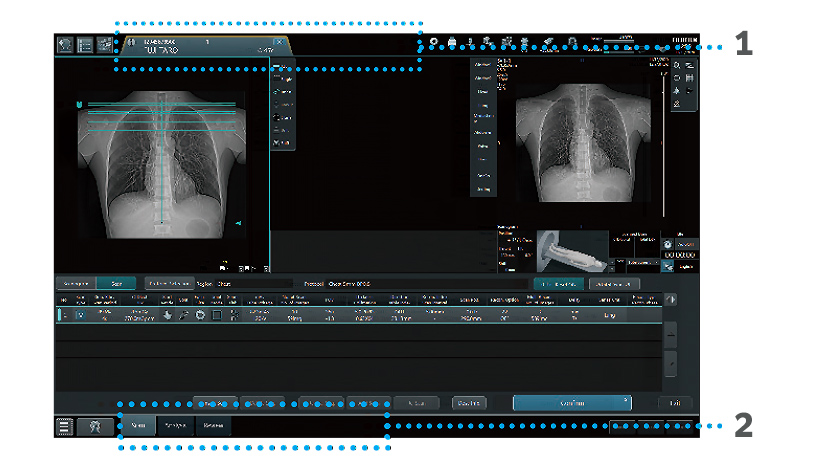Select the circle ROI tool in image tools

coord(677,78)
